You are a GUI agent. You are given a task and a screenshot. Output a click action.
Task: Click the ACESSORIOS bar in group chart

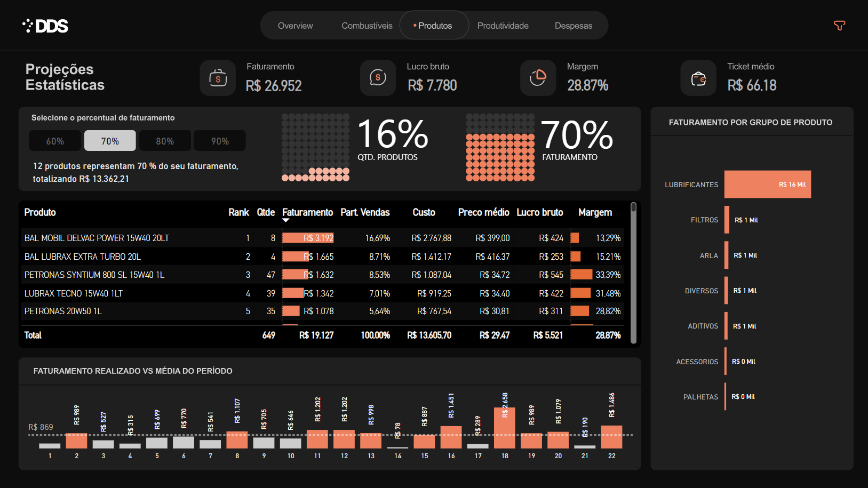(x=726, y=362)
